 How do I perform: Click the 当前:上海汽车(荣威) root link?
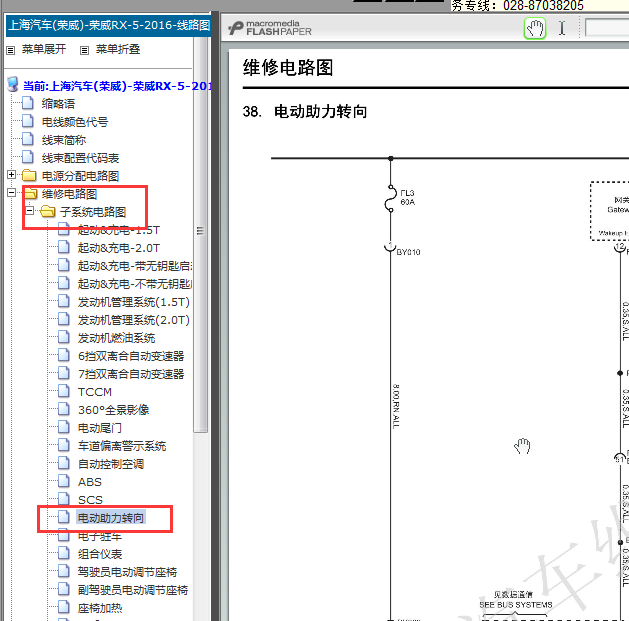coord(117,86)
